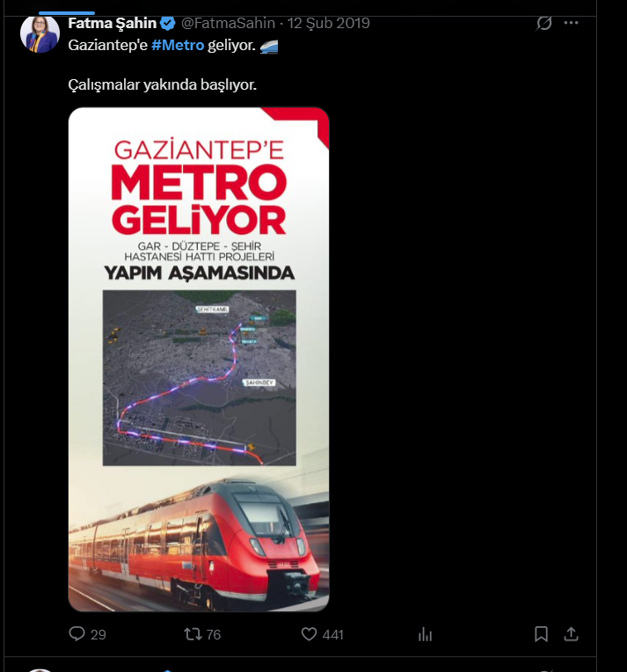Like the tweet with heart icon
Viewport: 627px width, 672px height.
pos(309,634)
